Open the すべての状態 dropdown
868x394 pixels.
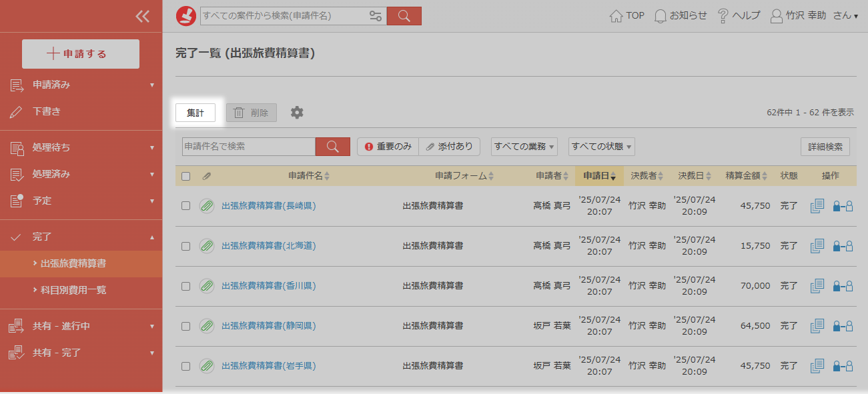[601, 147]
